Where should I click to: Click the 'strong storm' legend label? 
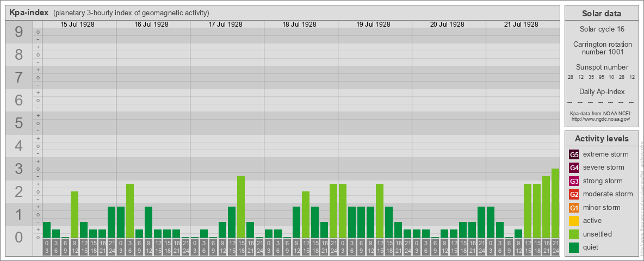[603, 181]
